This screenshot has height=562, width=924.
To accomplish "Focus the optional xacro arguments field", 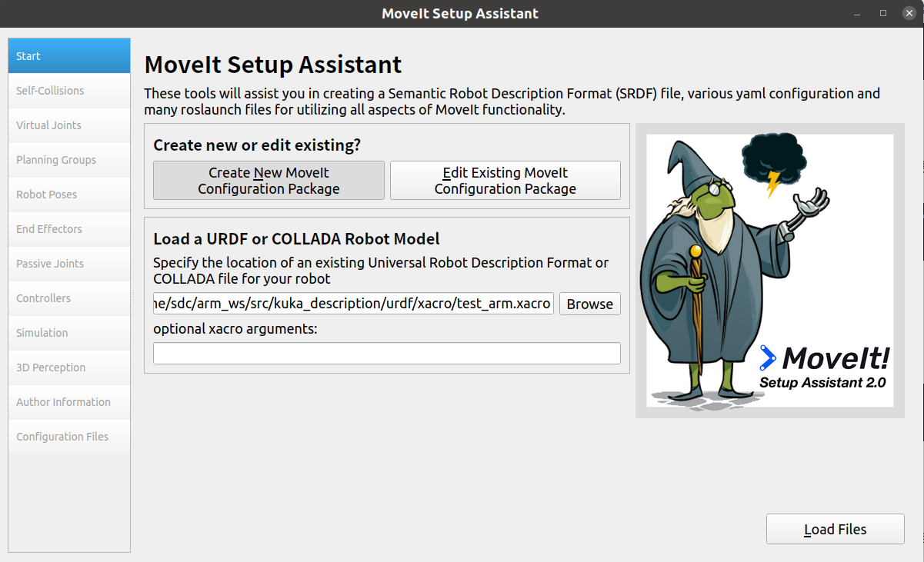I will pos(387,354).
